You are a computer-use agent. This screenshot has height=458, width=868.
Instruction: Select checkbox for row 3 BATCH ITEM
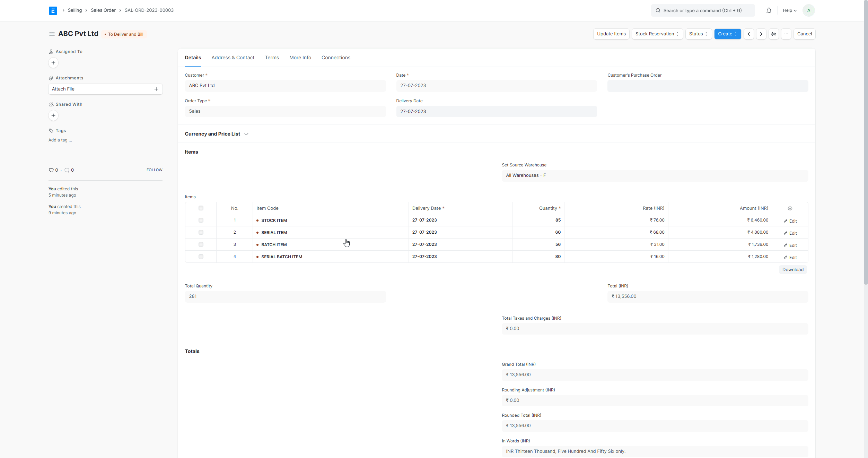point(201,244)
